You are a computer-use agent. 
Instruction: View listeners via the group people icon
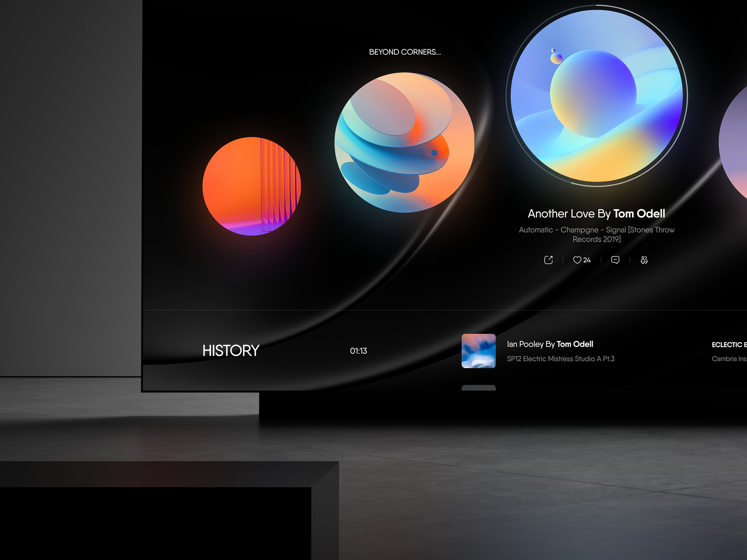click(644, 260)
